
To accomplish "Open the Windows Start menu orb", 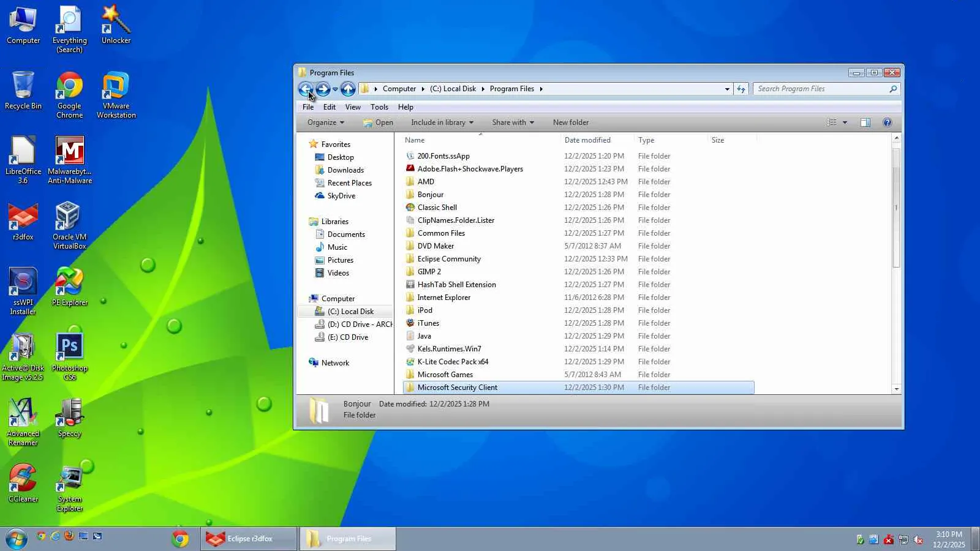I will click(x=16, y=539).
